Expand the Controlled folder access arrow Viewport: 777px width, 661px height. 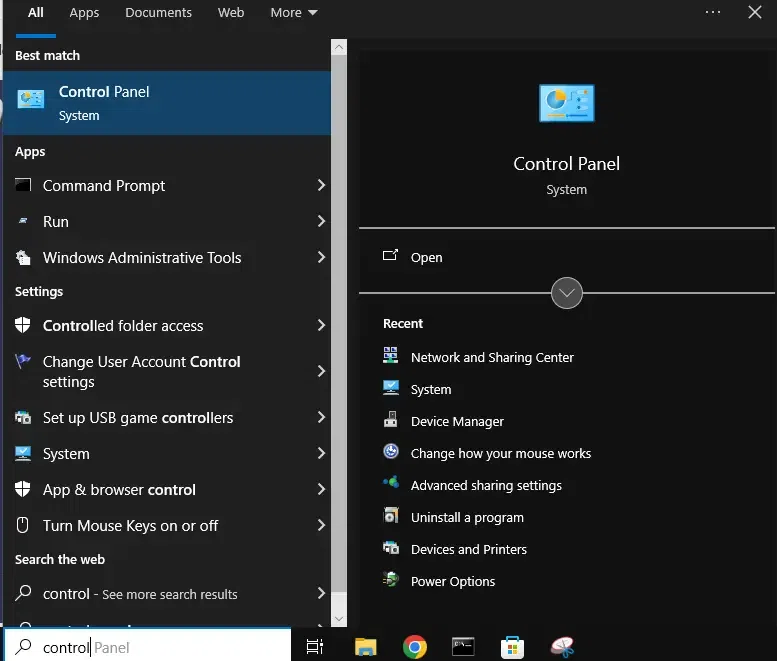321,325
